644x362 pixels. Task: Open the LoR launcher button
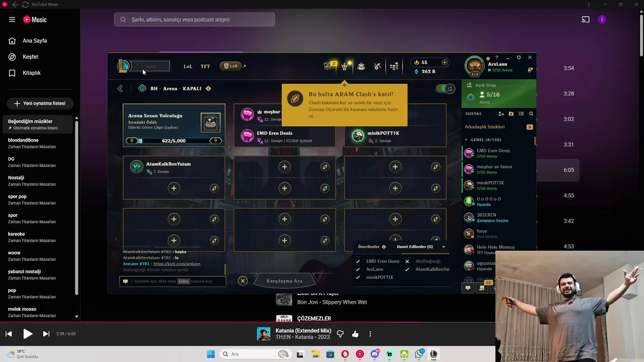[230, 66]
